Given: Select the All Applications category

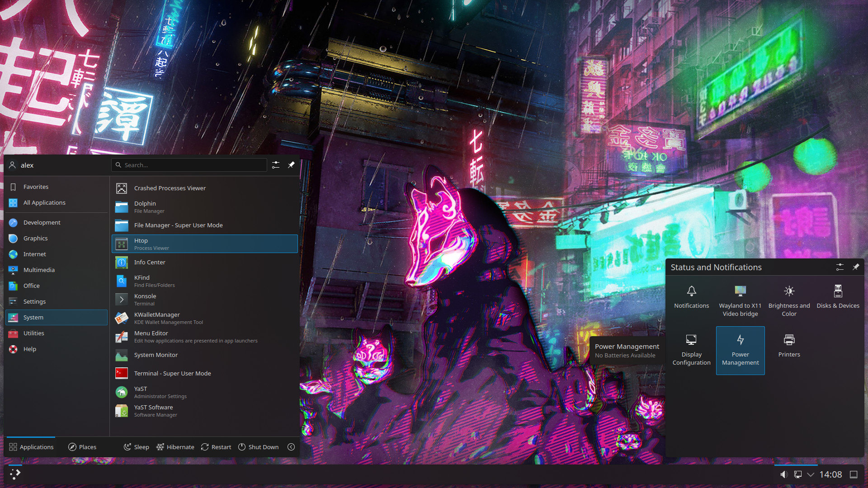Looking at the screenshot, I should (x=57, y=202).
